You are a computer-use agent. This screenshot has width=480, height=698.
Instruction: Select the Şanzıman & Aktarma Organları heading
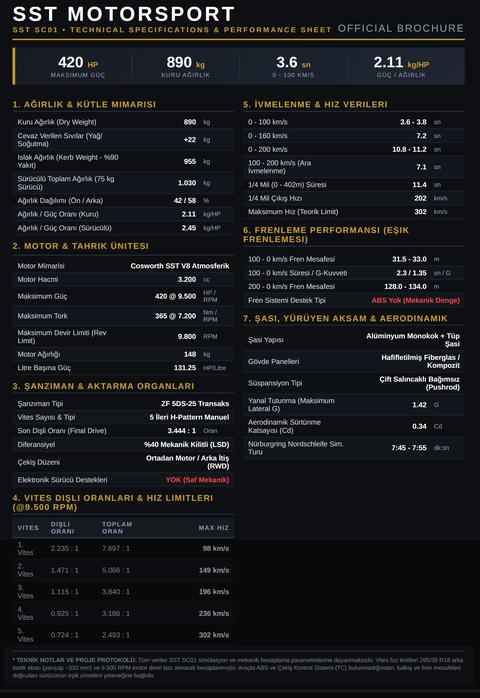[x=103, y=386]
